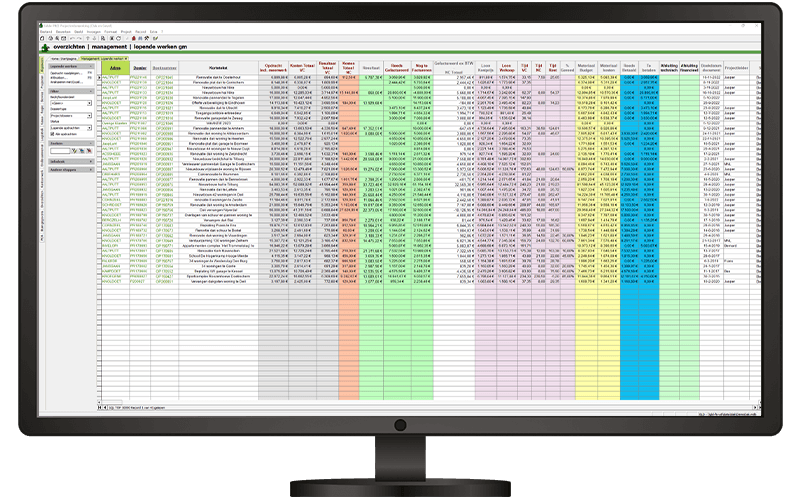Click the red figure toolbar icon
This screenshot has width=800, height=500.
coord(134,38)
